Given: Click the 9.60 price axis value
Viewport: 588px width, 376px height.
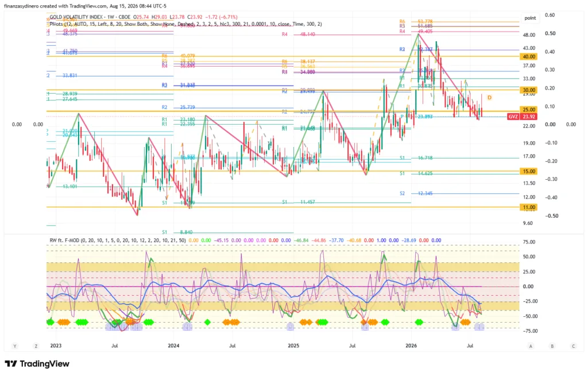Looking at the screenshot, I should point(528,223).
